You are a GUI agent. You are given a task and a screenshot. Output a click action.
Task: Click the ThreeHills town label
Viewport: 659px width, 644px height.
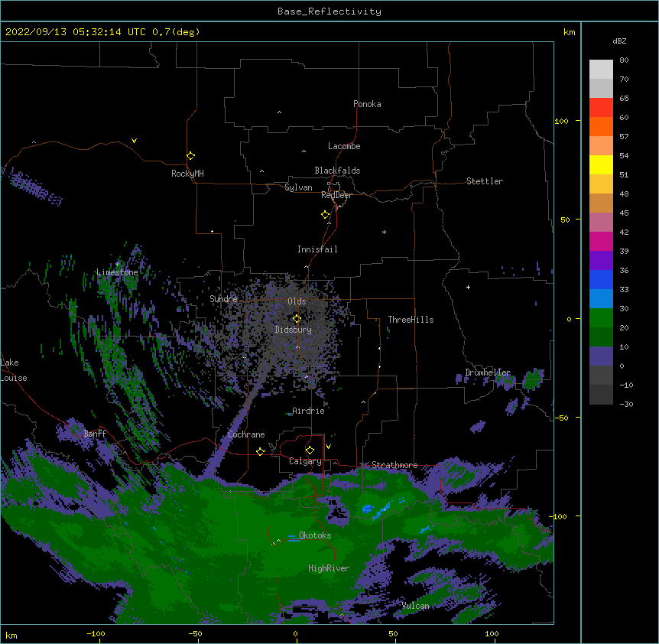pyautogui.click(x=411, y=320)
